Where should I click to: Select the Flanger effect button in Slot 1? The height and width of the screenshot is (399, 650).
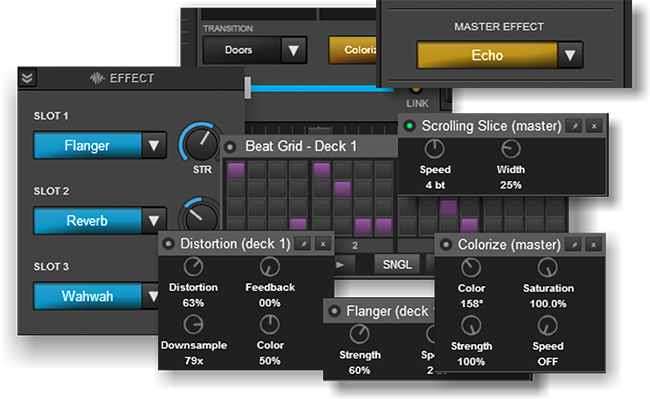pyautogui.click(x=87, y=145)
